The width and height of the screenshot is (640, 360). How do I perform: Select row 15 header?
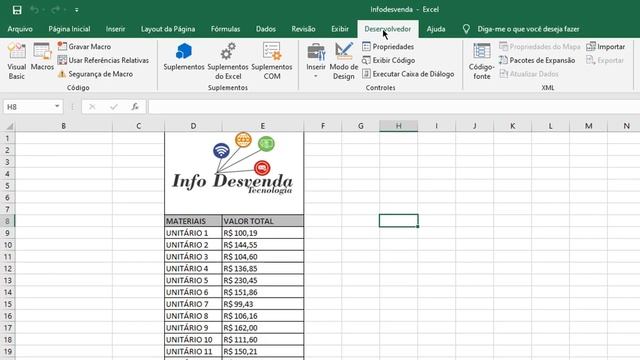[x=7, y=304]
